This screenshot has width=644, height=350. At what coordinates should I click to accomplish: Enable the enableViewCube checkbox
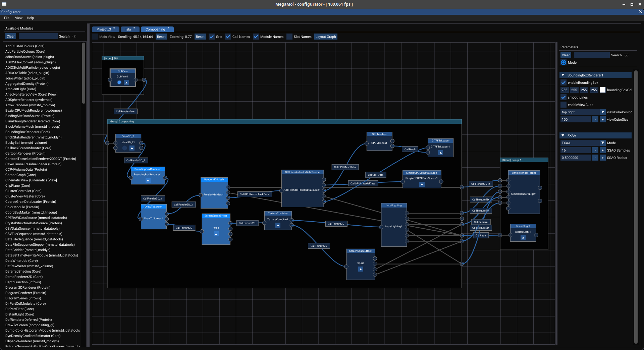563,105
